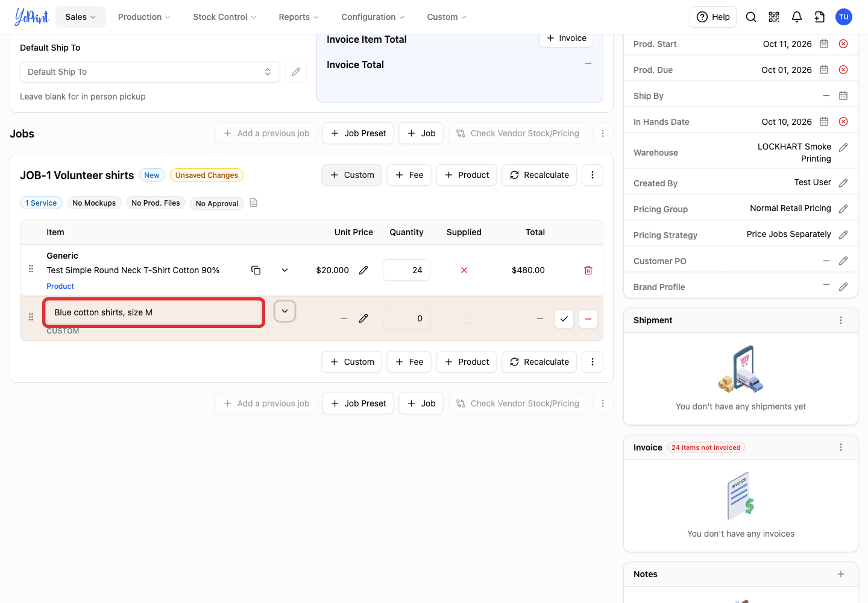The image size is (868, 603).
Task: Edit the Customer PO field
Action: (843, 260)
